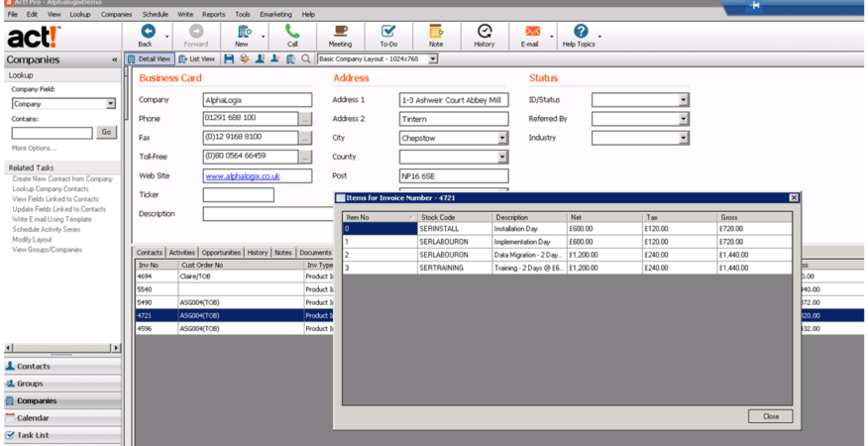This screenshot has height=446, width=868.
Task: Click the Go lookup button
Action: point(107,132)
